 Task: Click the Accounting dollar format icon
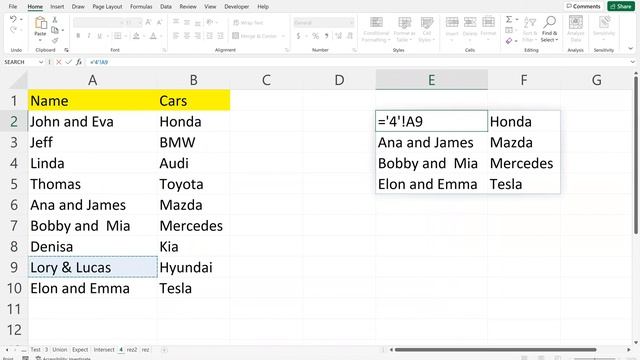click(x=298, y=36)
